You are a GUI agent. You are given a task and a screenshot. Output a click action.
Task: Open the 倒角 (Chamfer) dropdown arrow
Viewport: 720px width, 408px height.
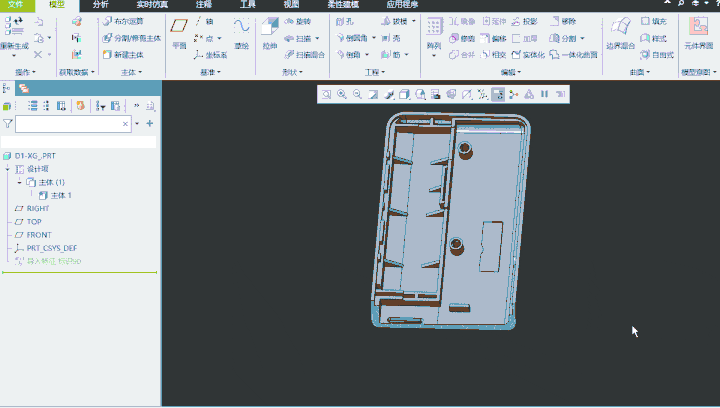click(x=367, y=55)
